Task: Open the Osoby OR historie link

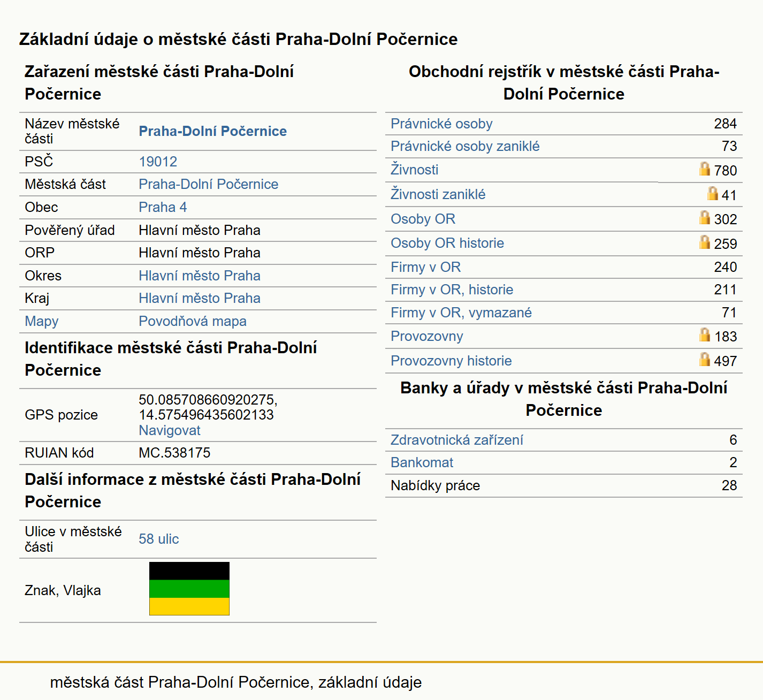Action: (447, 243)
